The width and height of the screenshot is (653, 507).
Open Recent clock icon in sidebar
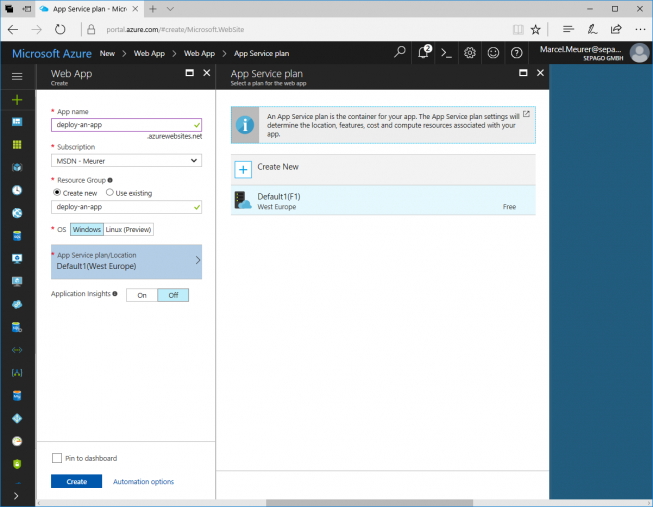tap(17, 190)
